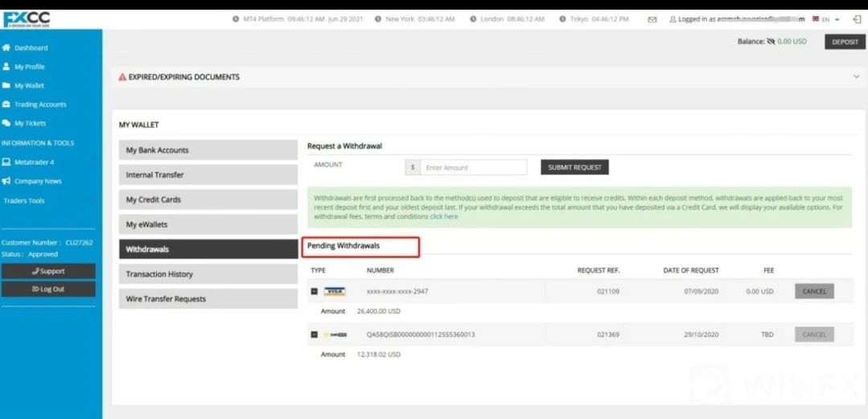Click the Company News megaphone icon

tap(6, 181)
